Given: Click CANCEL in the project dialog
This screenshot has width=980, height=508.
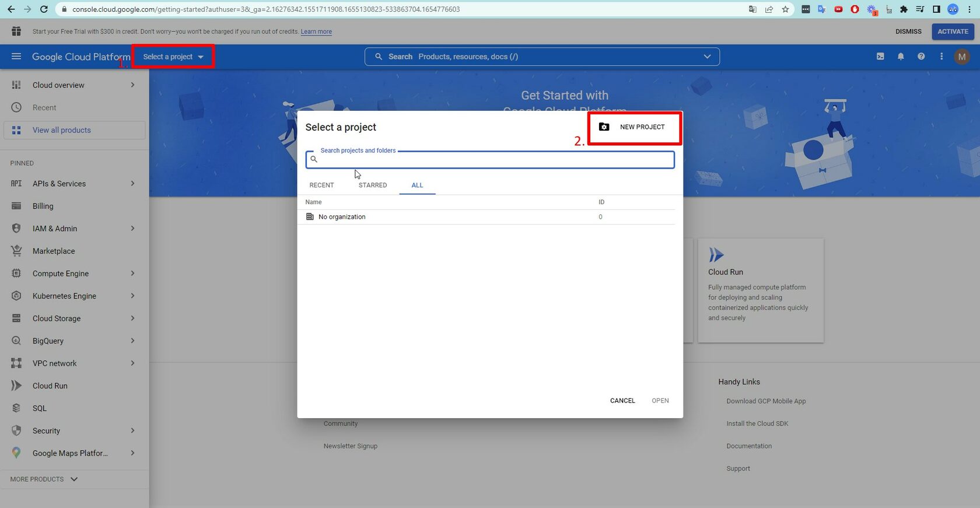Looking at the screenshot, I should [x=622, y=401].
